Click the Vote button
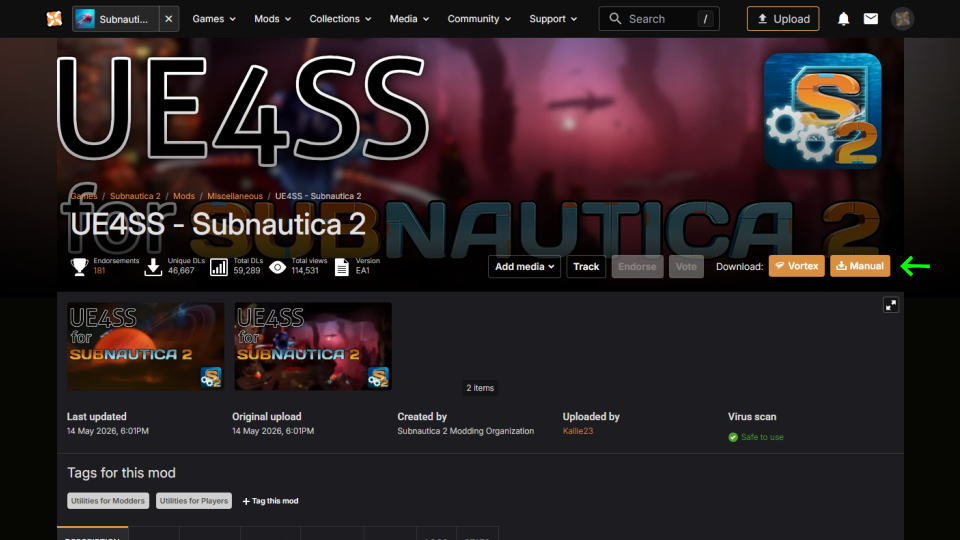Viewport: 960px width, 540px height. pyautogui.click(x=686, y=266)
